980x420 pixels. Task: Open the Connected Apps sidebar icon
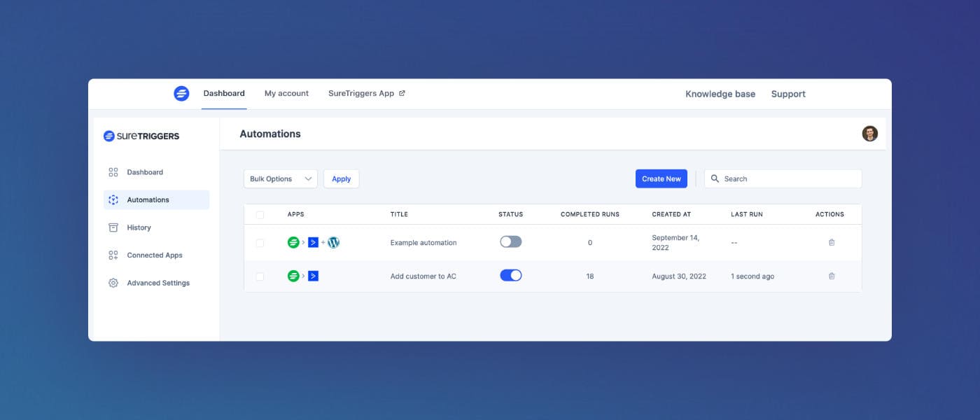pos(113,255)
